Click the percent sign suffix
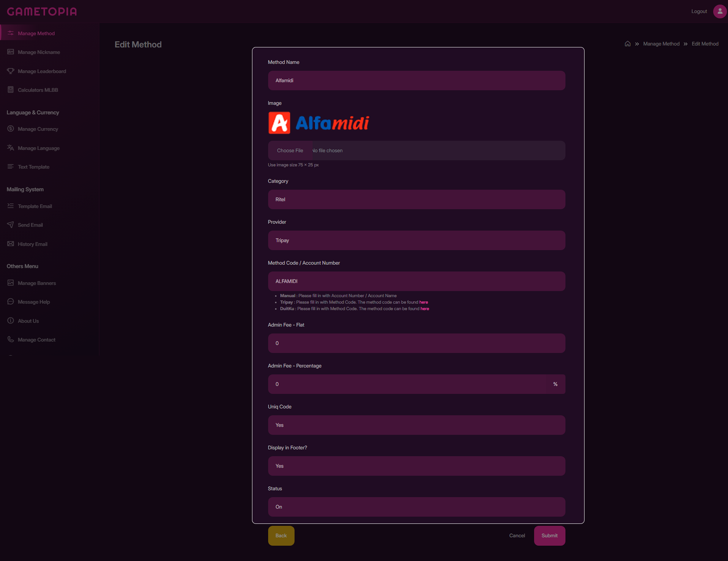The width and height of the screenshot is (728, 561). tap(555, 384)
